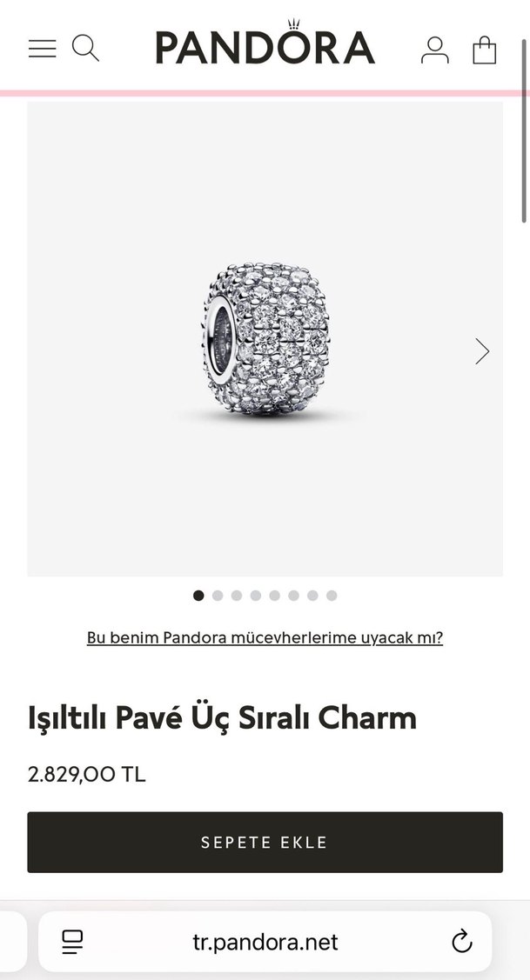Open the user account icon

coord(435,50)
